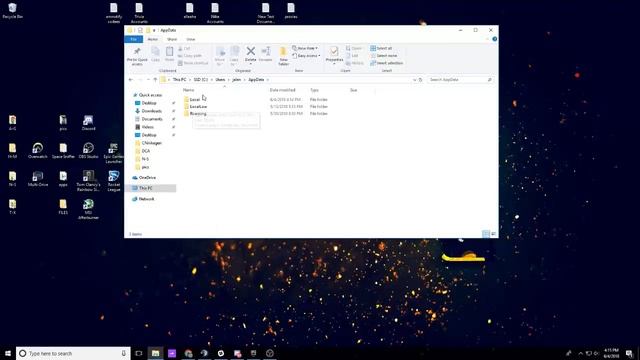Viewport: 640px width, 360px height.
Task: Select the Discord desktop icon
Action: (88, 122)
